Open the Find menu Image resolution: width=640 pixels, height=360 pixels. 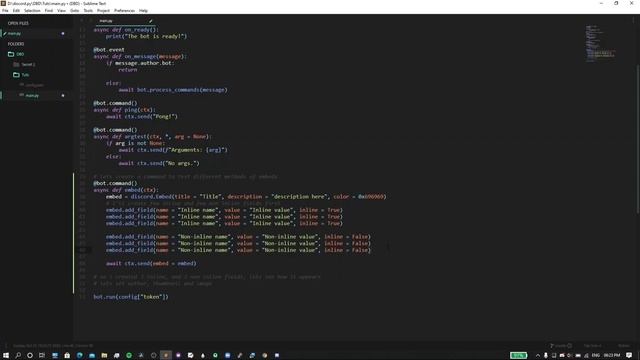(x=49, y=11)
